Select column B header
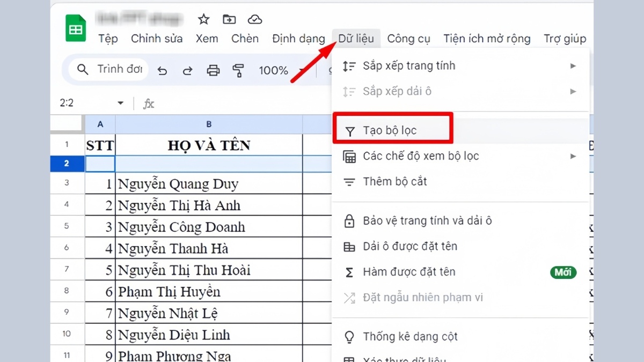 point(209,124)
